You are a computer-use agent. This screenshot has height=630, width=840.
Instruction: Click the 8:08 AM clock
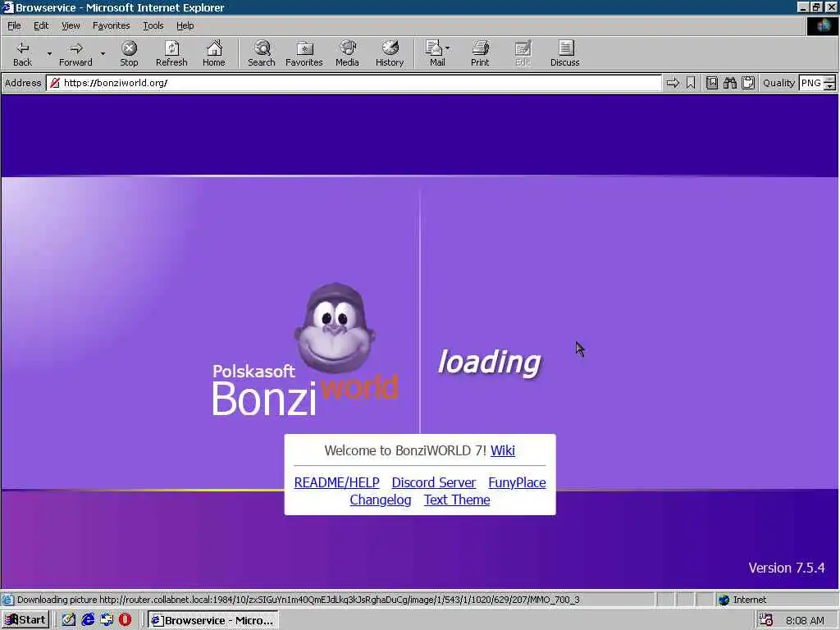point(805,620)
